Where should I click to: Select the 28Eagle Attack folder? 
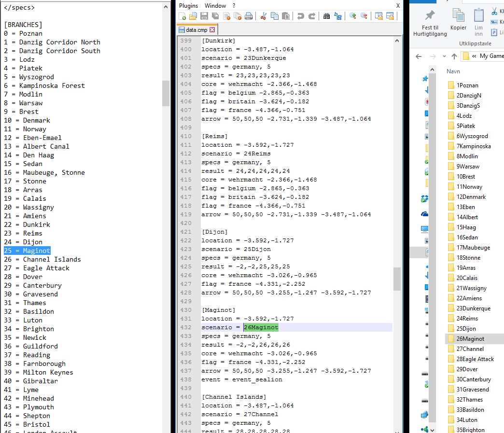coord(475,359)
